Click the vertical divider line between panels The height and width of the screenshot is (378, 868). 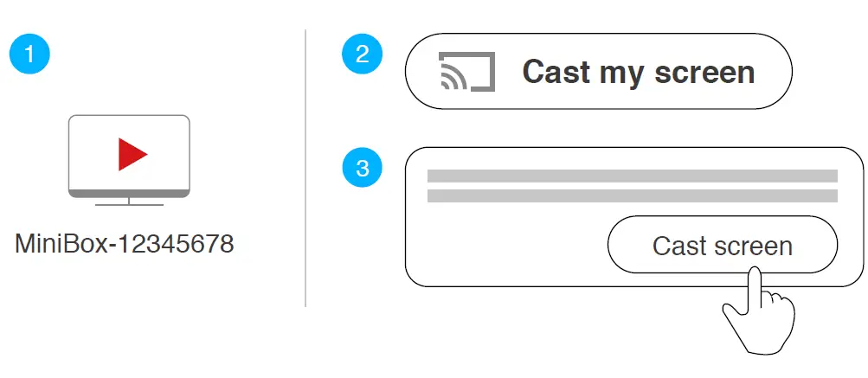[305, 169]
